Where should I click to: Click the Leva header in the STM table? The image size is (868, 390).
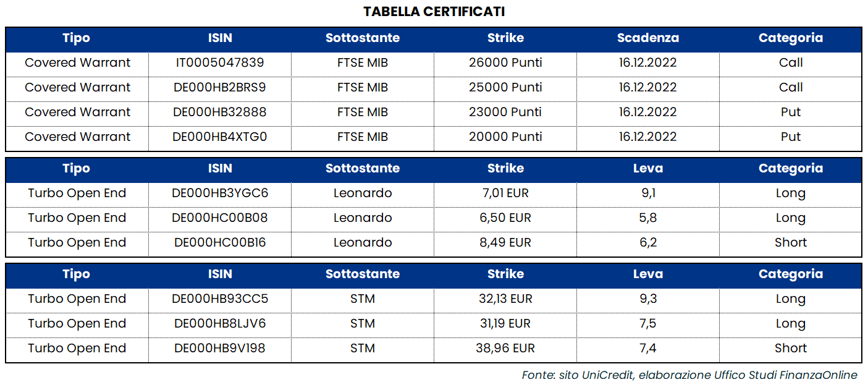tap(648, 274)
